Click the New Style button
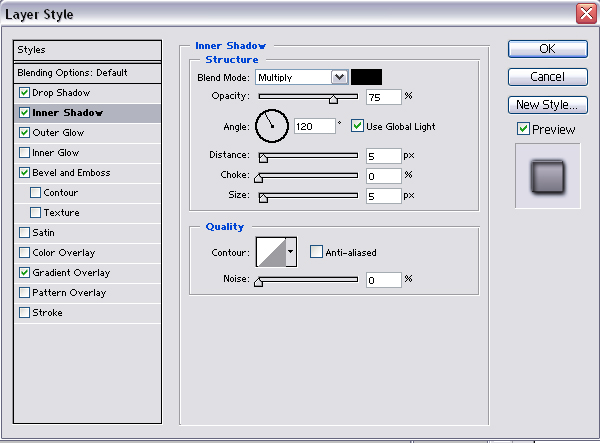This screenshot has width=600, height=443. click(547, 105)
